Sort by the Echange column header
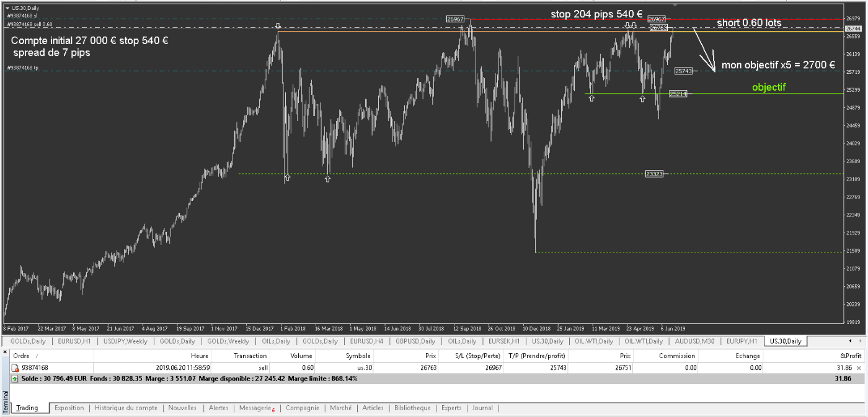Image resolution: width=868 pixels, height=417 pixels. pos(732,356)
